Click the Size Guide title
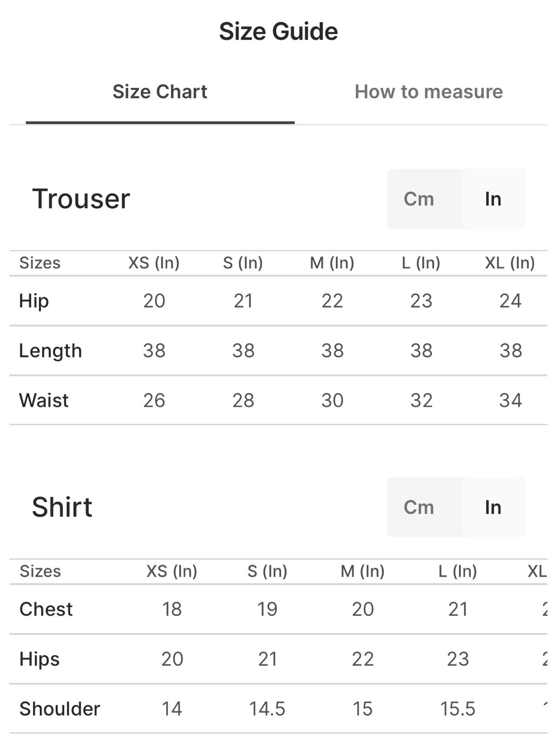The image size is (560, 744). tap(278, 32)
